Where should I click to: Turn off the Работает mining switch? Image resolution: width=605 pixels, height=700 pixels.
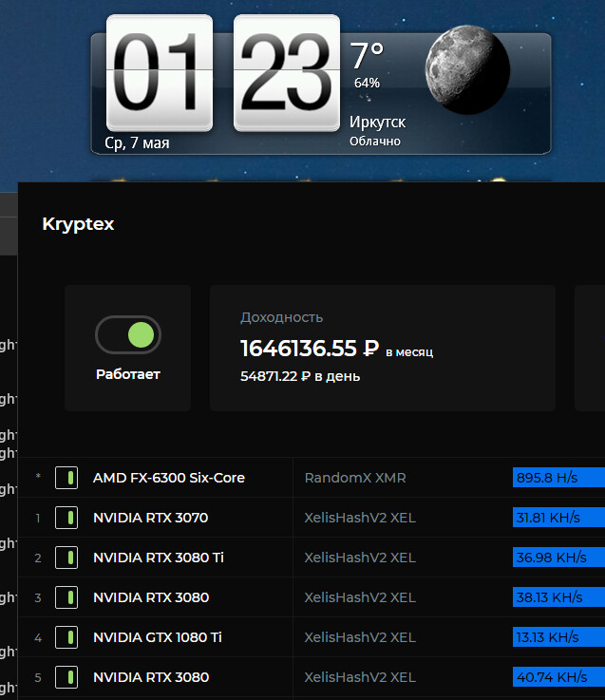click(x=128, y=335)
